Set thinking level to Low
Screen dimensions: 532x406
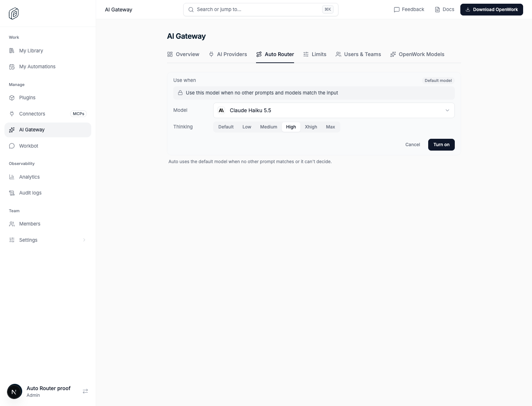point(247,127)
